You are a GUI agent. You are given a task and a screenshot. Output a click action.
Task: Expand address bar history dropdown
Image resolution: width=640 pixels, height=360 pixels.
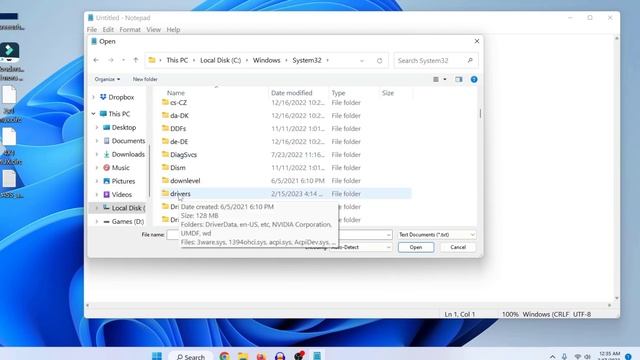point(362,60)
